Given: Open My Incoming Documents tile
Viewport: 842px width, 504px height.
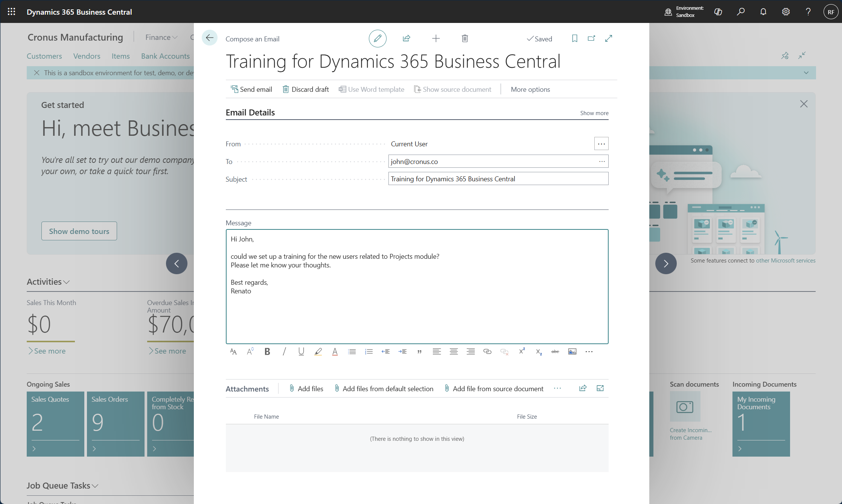Looking at the screenshot, I should click(761, 424).
